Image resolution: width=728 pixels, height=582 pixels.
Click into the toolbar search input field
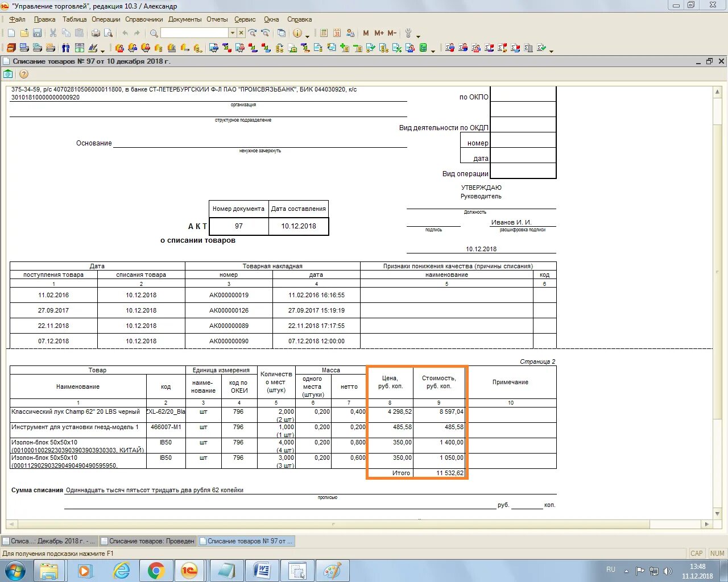click(x=195, y=33)
